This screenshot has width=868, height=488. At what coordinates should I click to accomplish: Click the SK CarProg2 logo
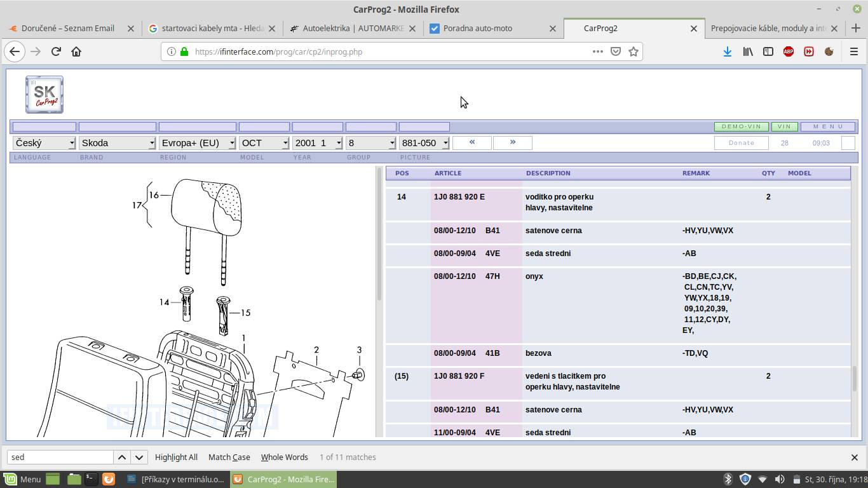pos(44,95)
